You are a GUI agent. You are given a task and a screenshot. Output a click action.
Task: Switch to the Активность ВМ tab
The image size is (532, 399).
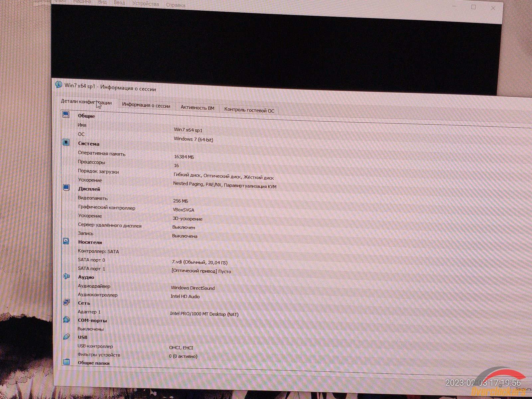(x=198, y=108)
